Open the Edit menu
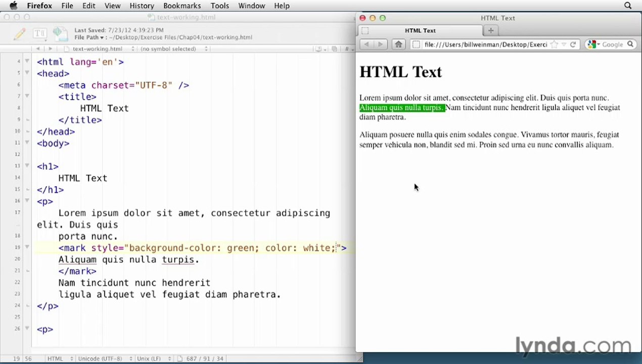This screenshot has height=364, width=642. click(89, 6)
